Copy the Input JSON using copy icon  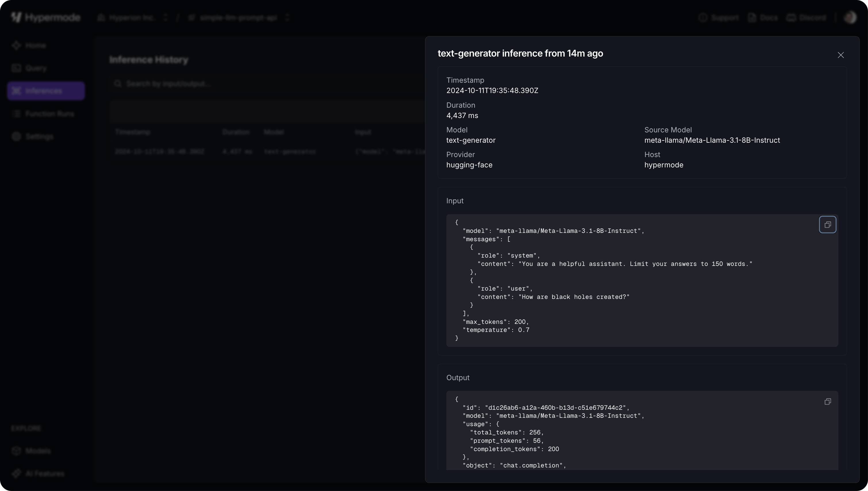pos(827,224)
